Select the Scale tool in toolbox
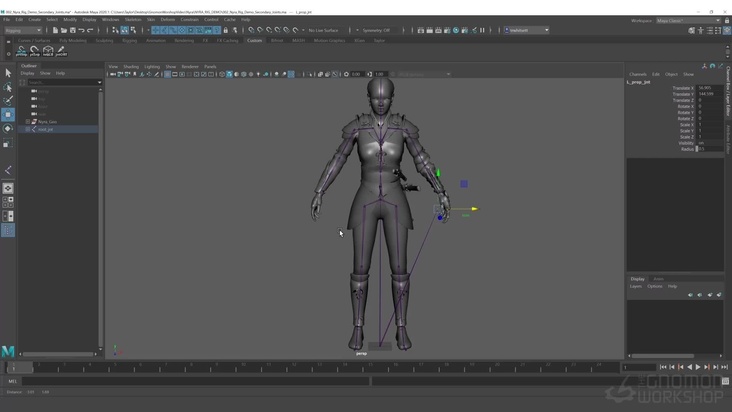732x412 pixels. point(8,143)
